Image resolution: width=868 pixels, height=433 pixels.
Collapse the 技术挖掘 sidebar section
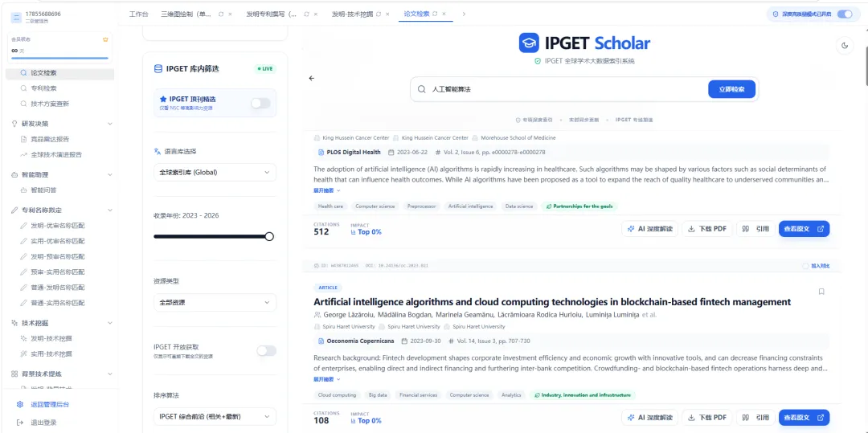click(109, 323)
